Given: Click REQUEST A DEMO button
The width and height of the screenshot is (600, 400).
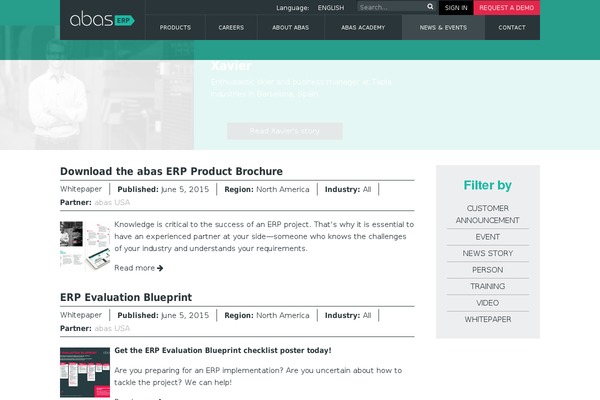Looking at the screenshot, I should coord(506,8).
